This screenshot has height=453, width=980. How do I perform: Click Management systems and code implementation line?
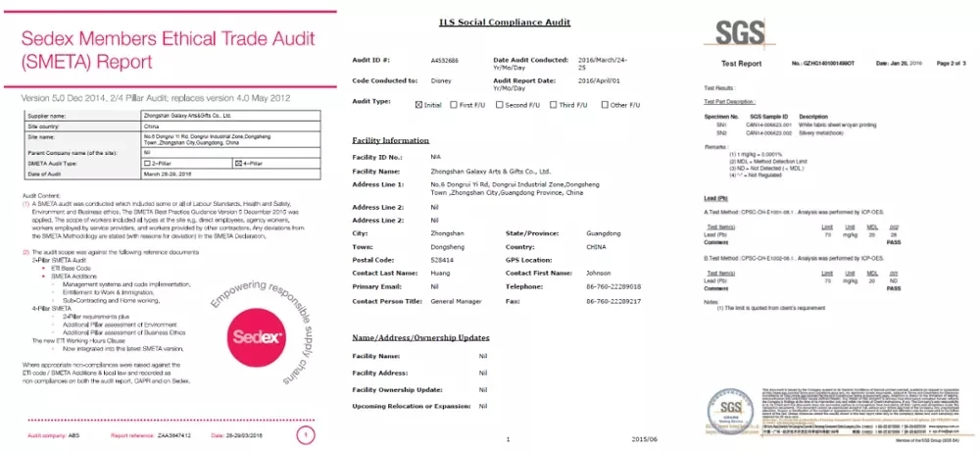126,284
